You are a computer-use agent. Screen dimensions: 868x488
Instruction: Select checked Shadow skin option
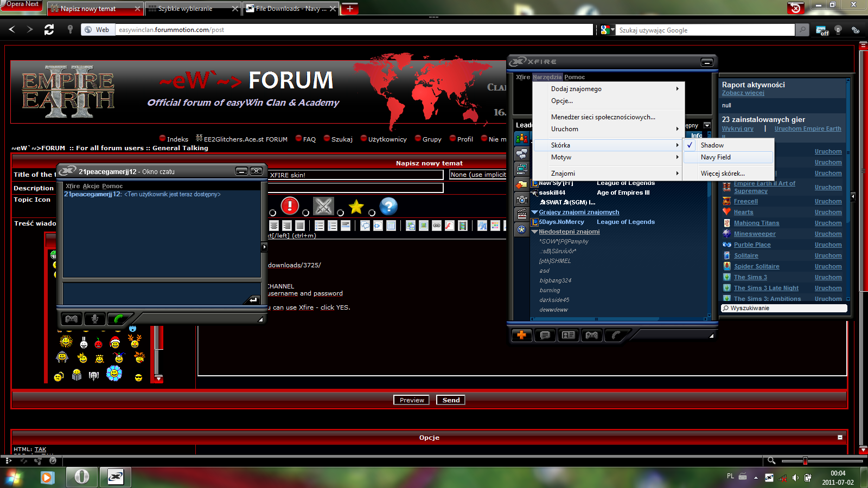(x=729, y=145)
